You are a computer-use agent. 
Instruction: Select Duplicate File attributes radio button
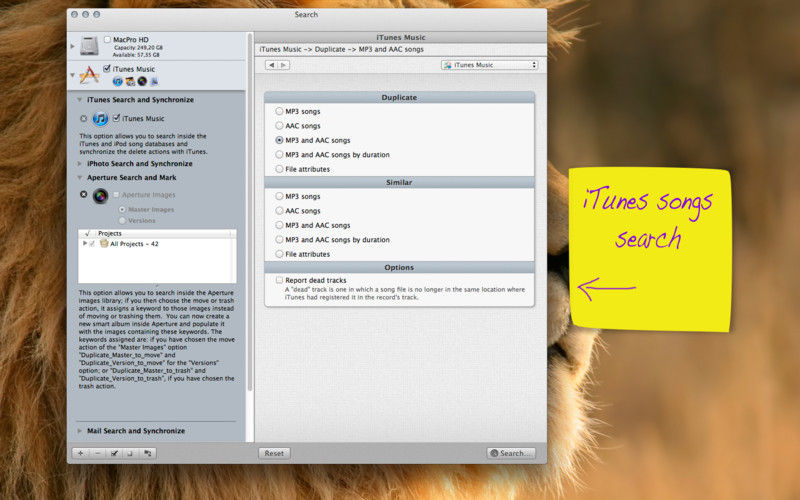pos(279,169)
